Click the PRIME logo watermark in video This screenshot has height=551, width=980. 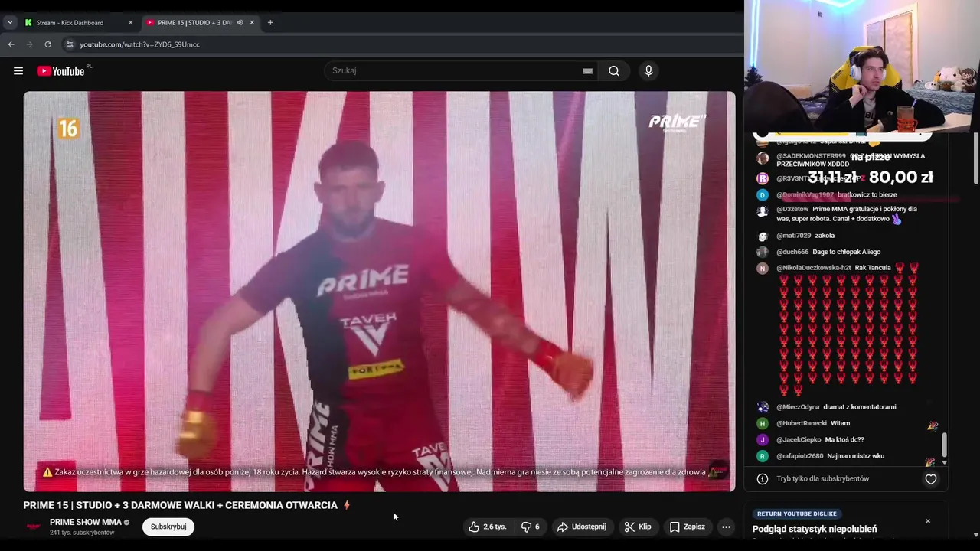[677, 122]
